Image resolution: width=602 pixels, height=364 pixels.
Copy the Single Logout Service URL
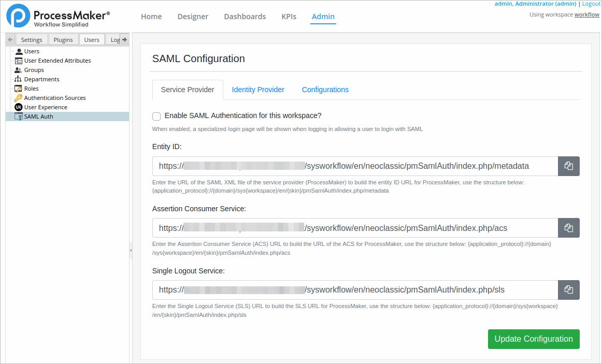[x=568, y=290]
